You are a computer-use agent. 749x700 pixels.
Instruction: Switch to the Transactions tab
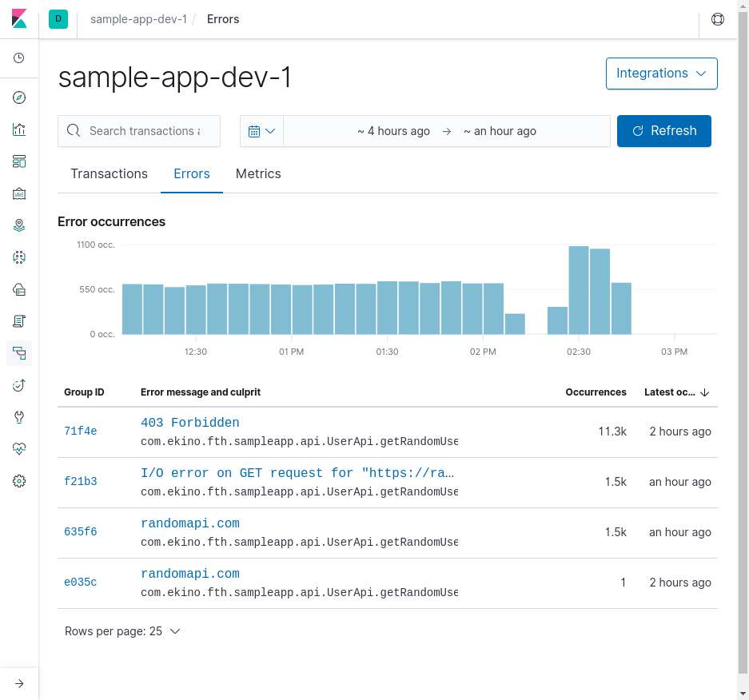point(110,174)
